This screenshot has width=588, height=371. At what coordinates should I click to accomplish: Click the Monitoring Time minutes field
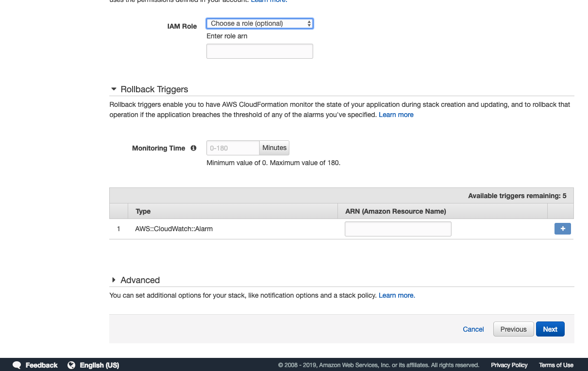tap(233, 148)
